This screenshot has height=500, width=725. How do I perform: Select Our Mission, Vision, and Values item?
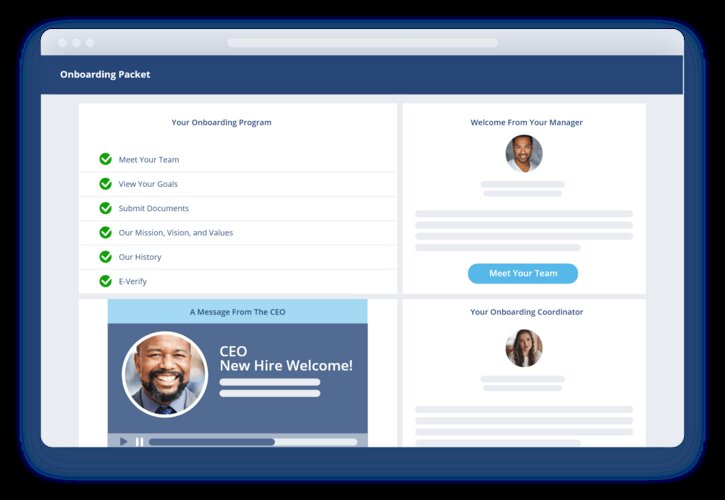[x=175, y=233]
